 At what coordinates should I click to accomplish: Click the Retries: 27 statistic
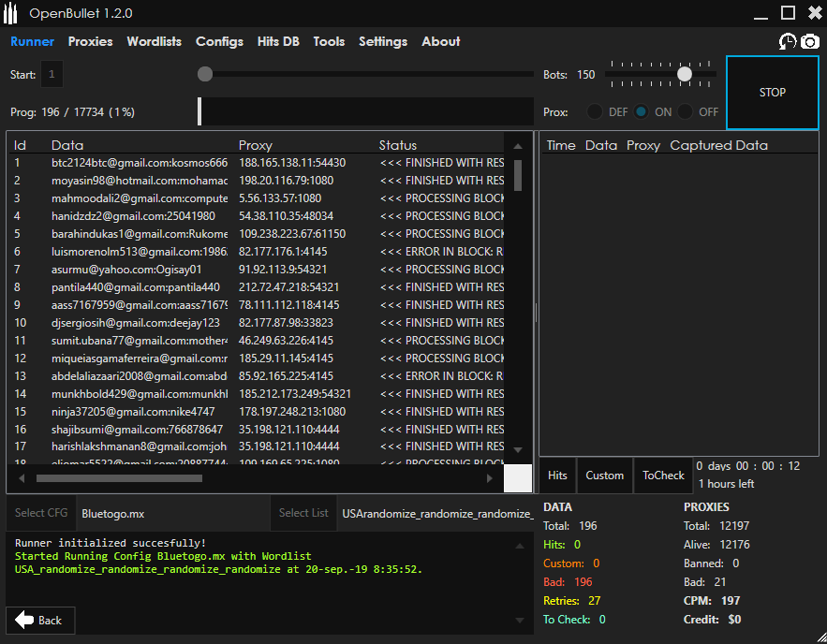click(x=571, y=601)
